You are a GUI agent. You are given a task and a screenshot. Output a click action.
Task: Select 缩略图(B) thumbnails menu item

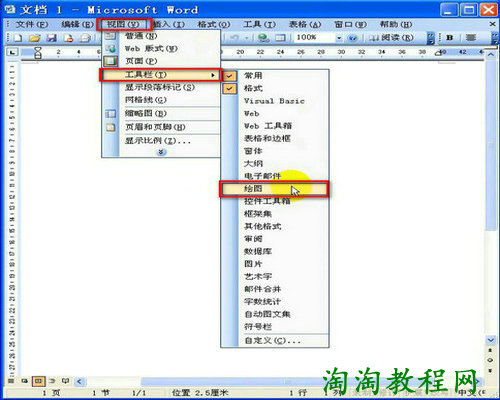161,114
